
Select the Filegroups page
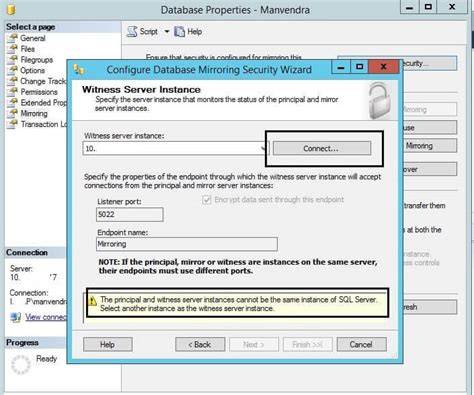[x=37, y=60]
